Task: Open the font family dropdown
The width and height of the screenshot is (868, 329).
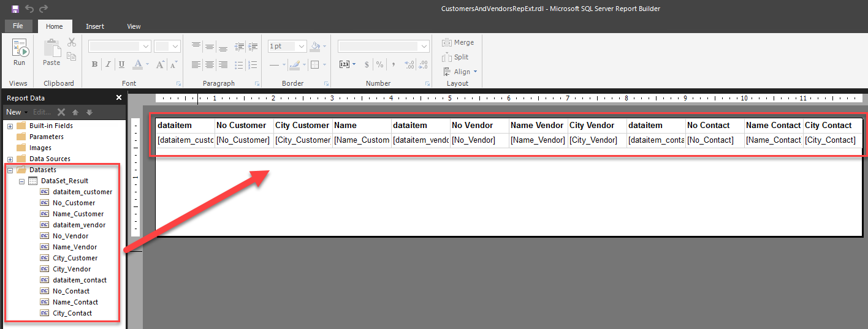Action: point(145,46)
